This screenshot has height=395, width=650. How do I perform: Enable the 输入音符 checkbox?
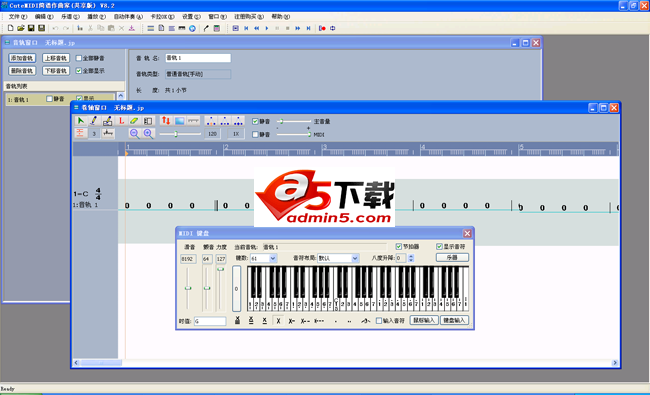tap(378, 320)
